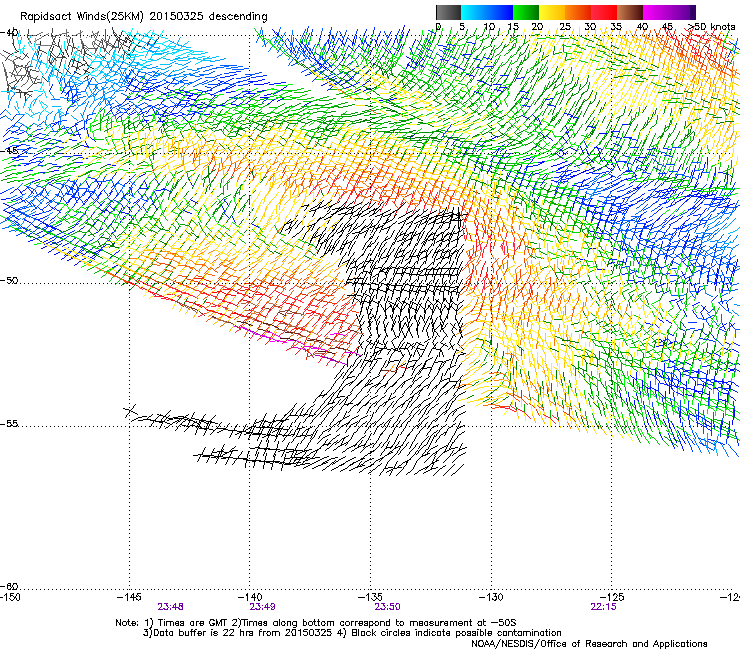Click the '-40' latitude axis label
The width and height of the screenshot is (740, 650).
9,33
